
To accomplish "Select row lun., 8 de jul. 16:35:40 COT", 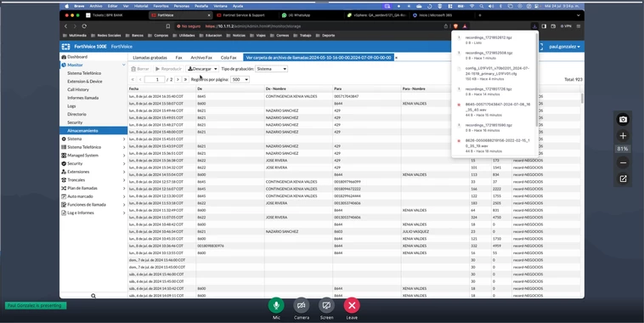I will (354, 97).
